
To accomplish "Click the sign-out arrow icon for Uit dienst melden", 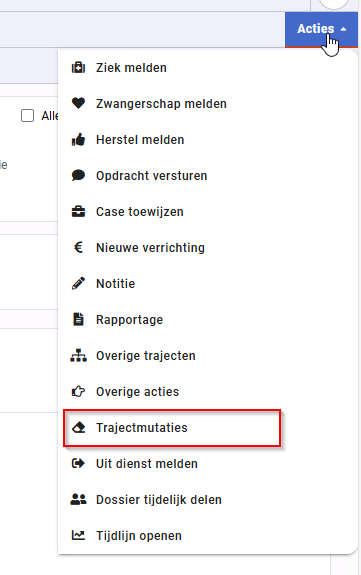I will pos(78,464).
